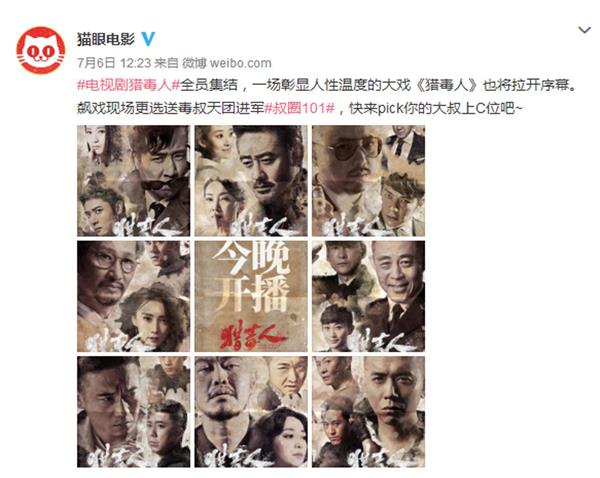
Task: View the bottom-middle poster thumbnail
Action: (x=251, y=412)
